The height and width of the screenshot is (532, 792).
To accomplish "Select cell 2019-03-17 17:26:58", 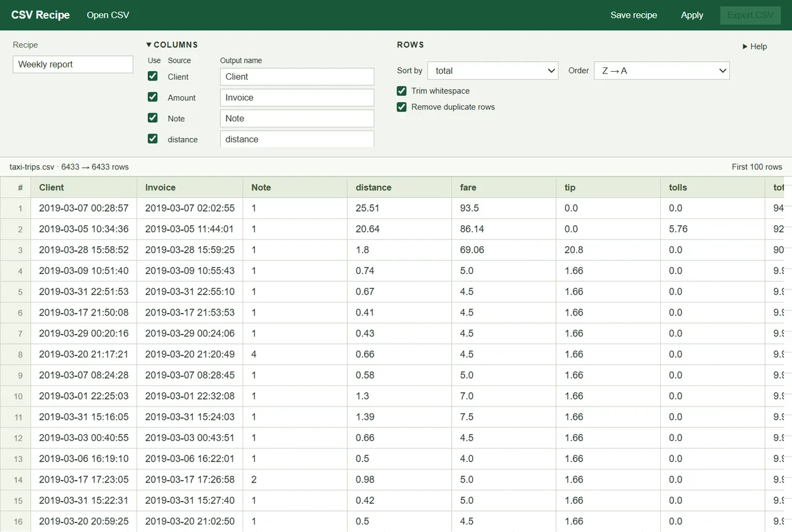I will click(x=190, y=479).
